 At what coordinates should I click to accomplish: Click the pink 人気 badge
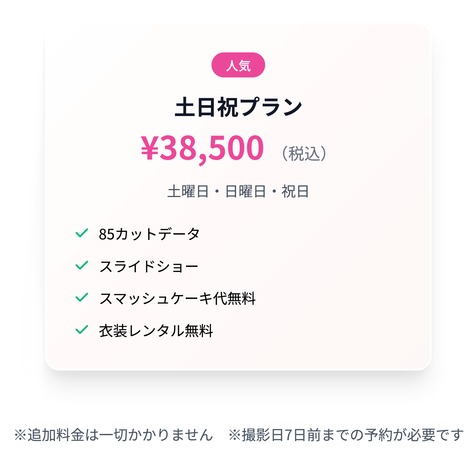tap(238, 65)
